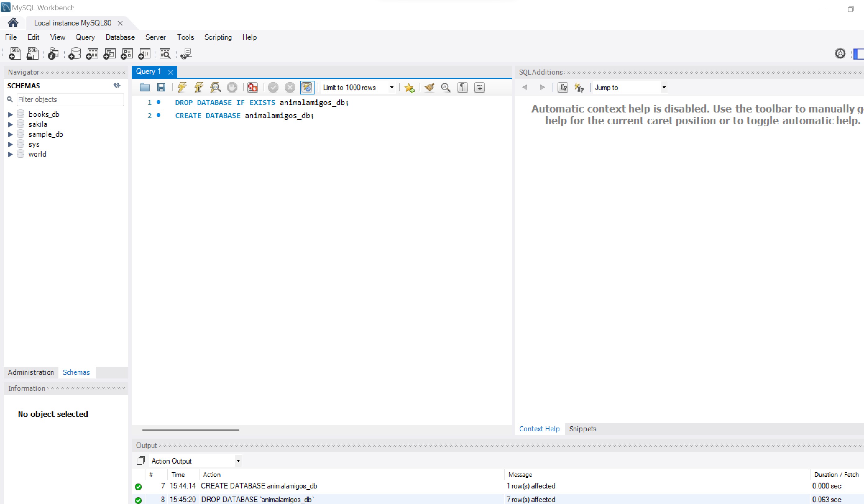This screenshot has height=504, width=864.
Task: Click the Explain query magnifier-lightning icon
Action: [x=215, y=87]
